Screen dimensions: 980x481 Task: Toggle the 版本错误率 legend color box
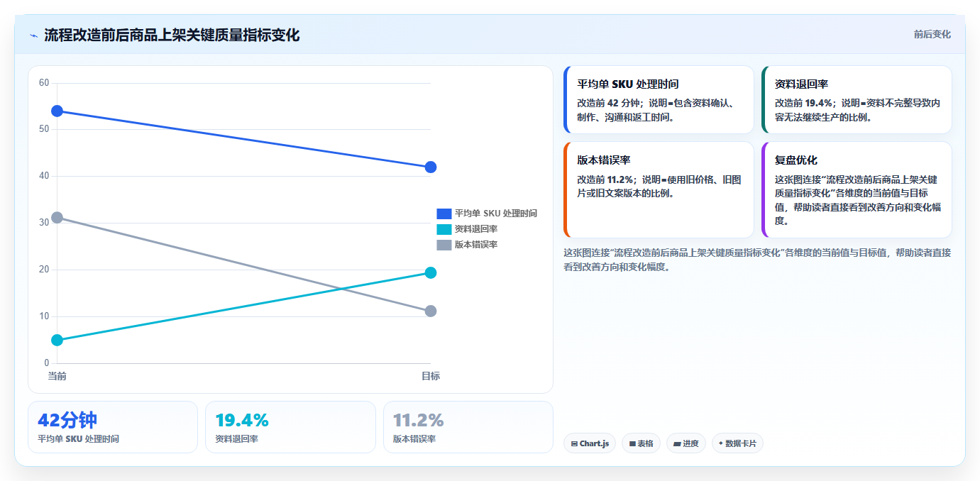pyautogui.click(x=444, y=245)
